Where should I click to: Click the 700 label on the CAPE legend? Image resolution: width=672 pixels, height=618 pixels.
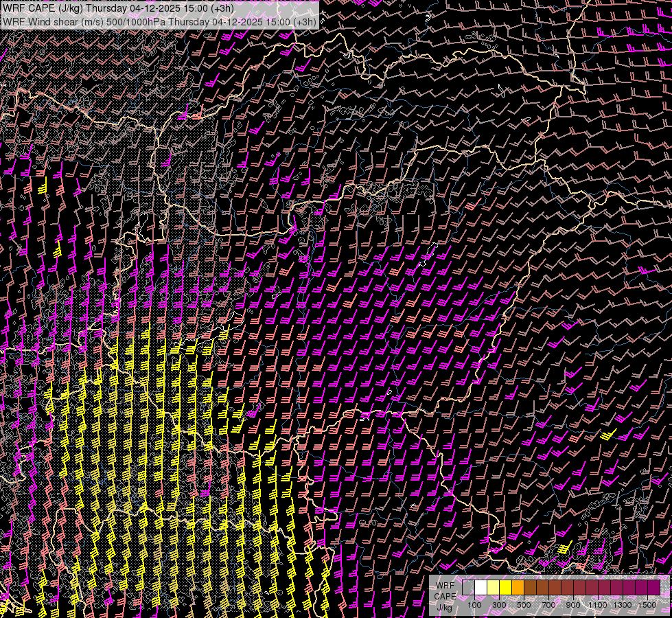(548, 605)
